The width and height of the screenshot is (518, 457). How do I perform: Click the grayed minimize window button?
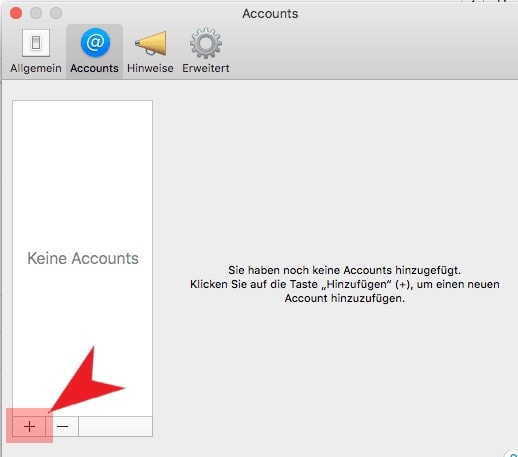(36, 13)
